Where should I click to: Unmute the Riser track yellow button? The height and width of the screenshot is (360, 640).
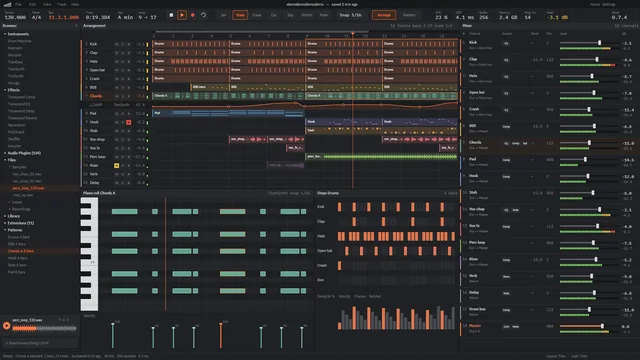tap(117, 165)
